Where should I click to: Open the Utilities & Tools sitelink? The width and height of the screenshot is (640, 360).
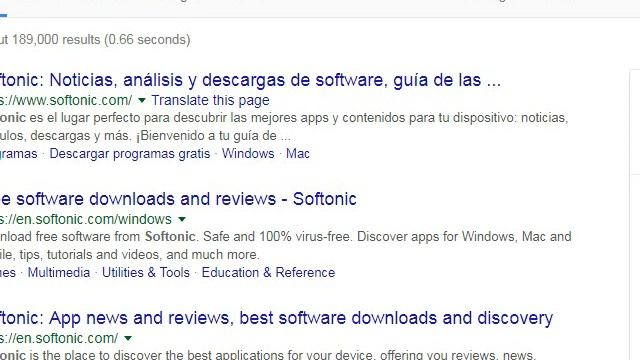(x=146, y=273)
